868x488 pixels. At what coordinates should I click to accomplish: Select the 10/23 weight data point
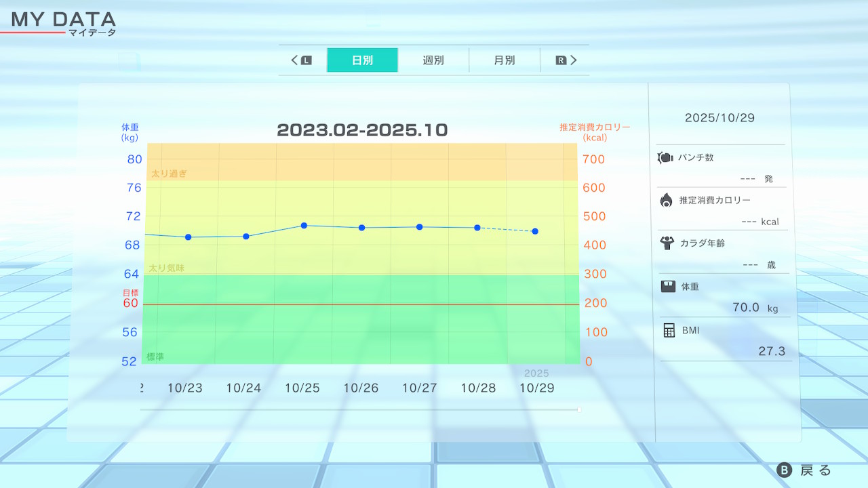coord(188,237)
